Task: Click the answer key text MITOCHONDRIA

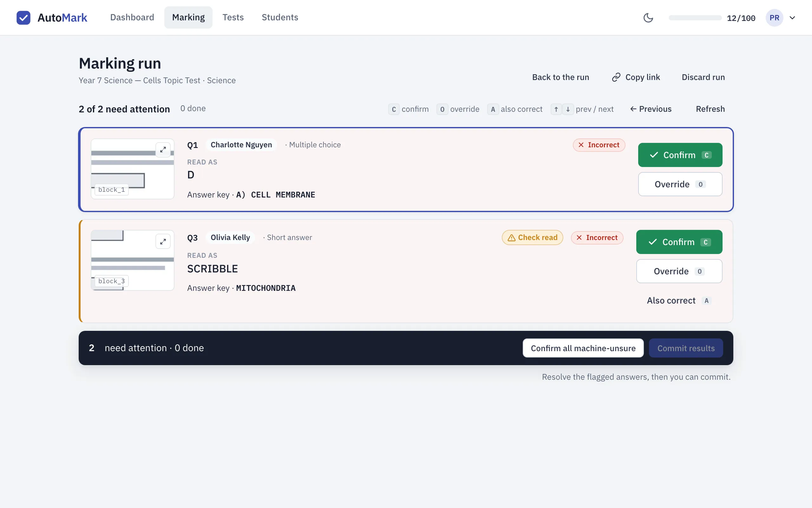Action: coord(266,288)
